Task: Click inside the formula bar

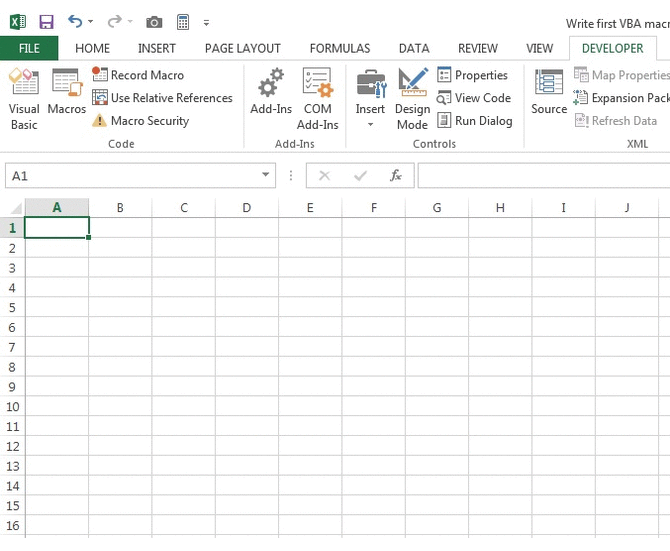Action: (544, 175)
